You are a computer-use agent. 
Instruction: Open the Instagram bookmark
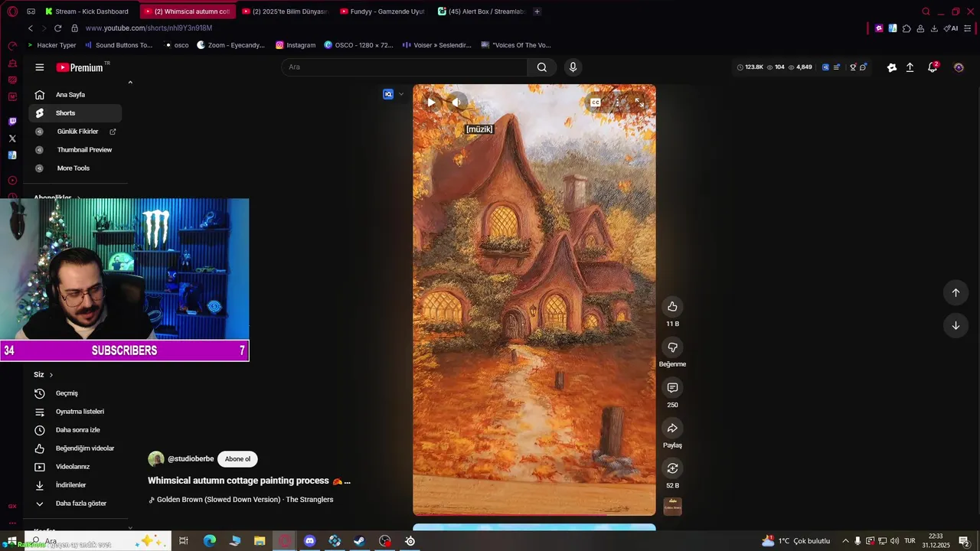(x=296, y=45)
